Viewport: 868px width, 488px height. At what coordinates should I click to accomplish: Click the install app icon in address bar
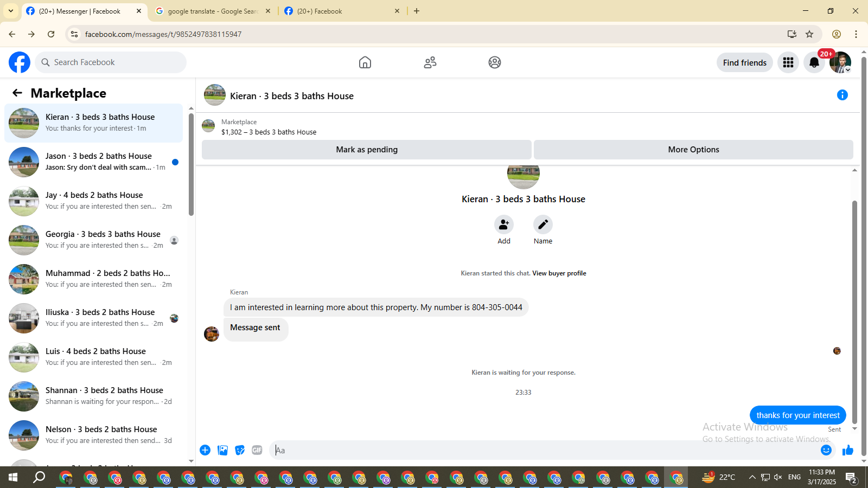pos(792,34)
